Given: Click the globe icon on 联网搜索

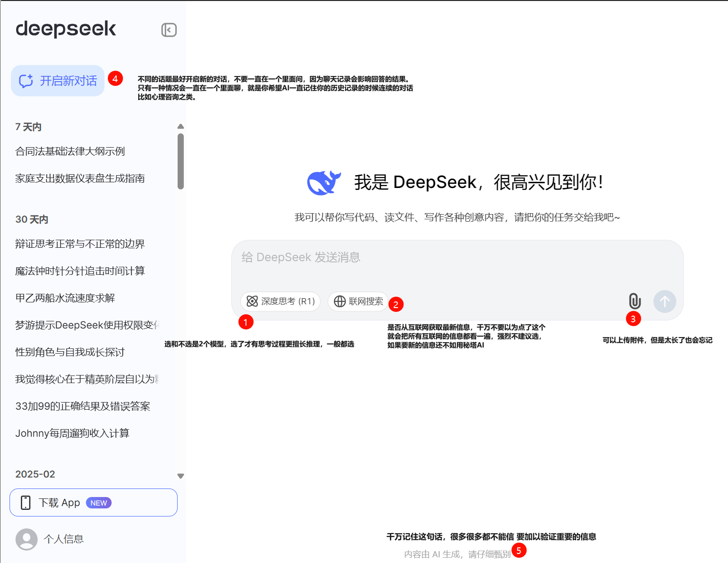Looking at the screenshot, I should pos(340,301).
